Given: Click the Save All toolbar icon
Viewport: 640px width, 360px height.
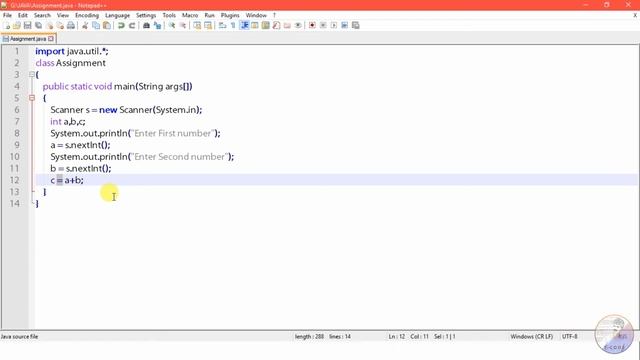Looking at the screenshot, I should click(38, 25).
